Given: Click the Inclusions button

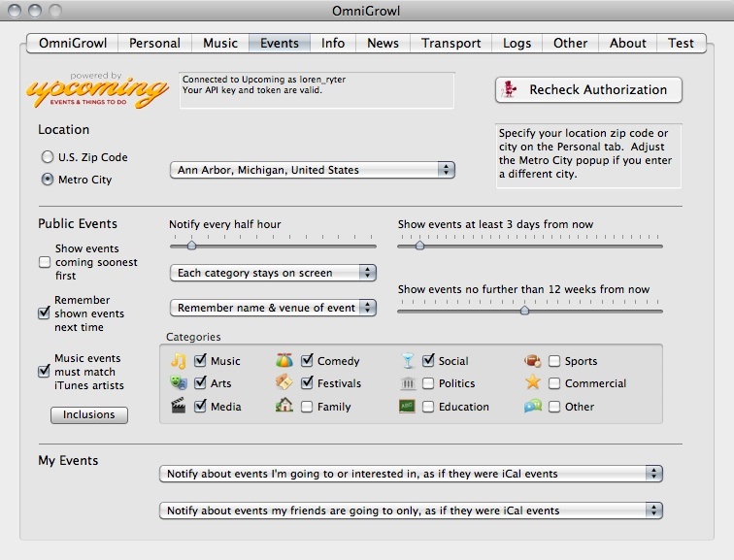Looking at the screenshot, I should click(x=89, y=414).
